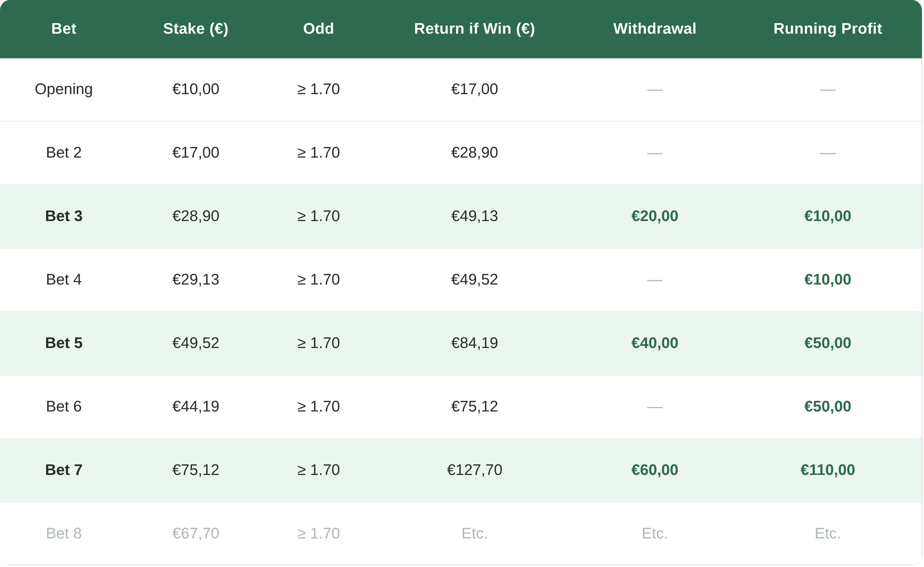Click '€50,00' running profit in Bet 6 row
The image size is (924, 567).
(828, 406)
